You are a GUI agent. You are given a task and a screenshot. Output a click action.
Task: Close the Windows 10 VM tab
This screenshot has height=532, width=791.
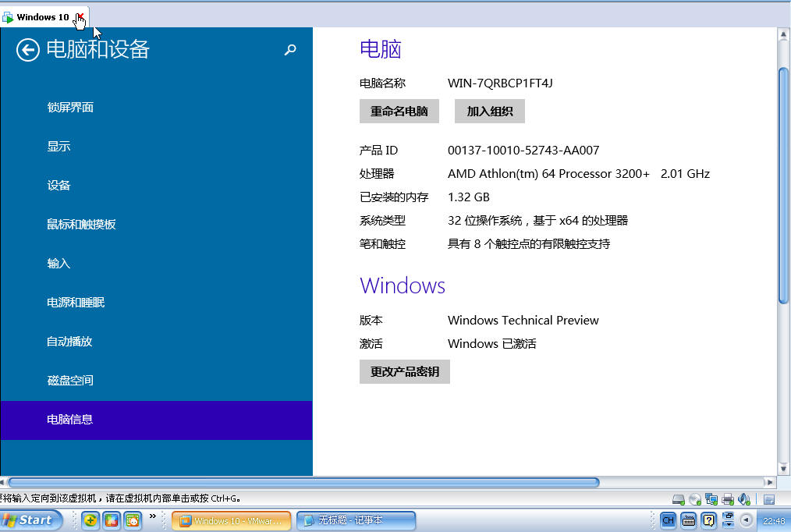[80, 16]
